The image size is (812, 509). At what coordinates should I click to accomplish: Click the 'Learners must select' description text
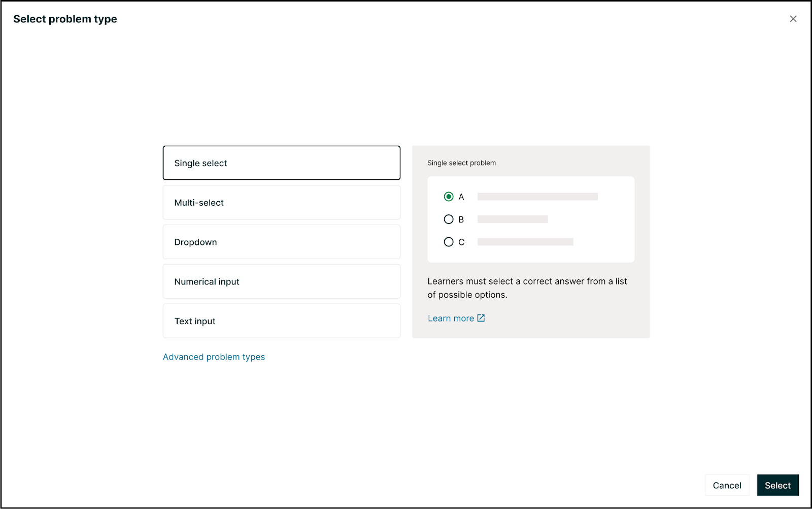point(527,288)
